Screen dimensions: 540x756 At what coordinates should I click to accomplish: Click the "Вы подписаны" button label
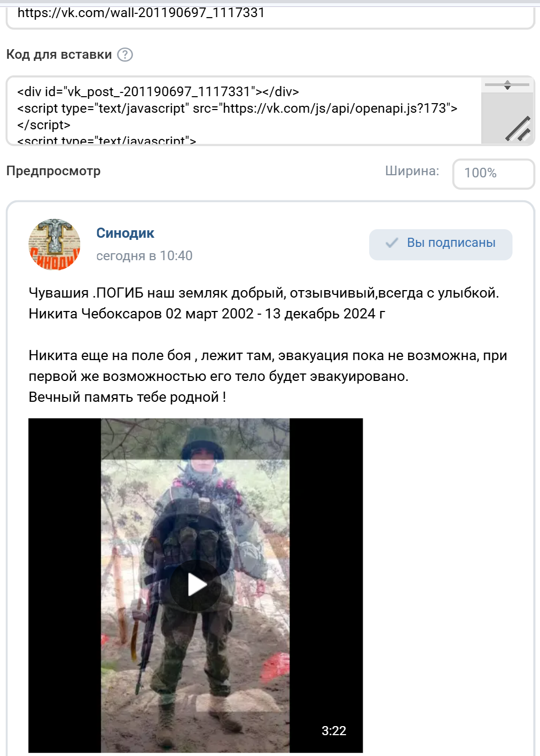[451, 243]
